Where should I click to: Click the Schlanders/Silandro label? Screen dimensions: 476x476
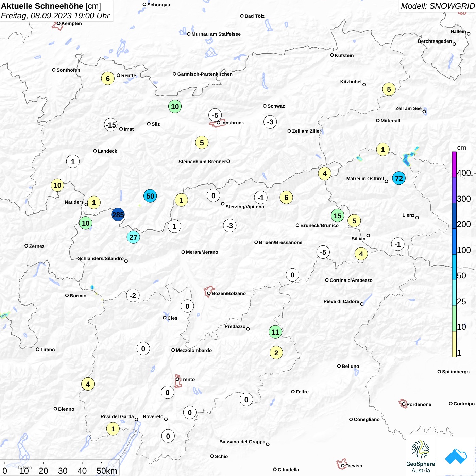click(x=101, y=258)
